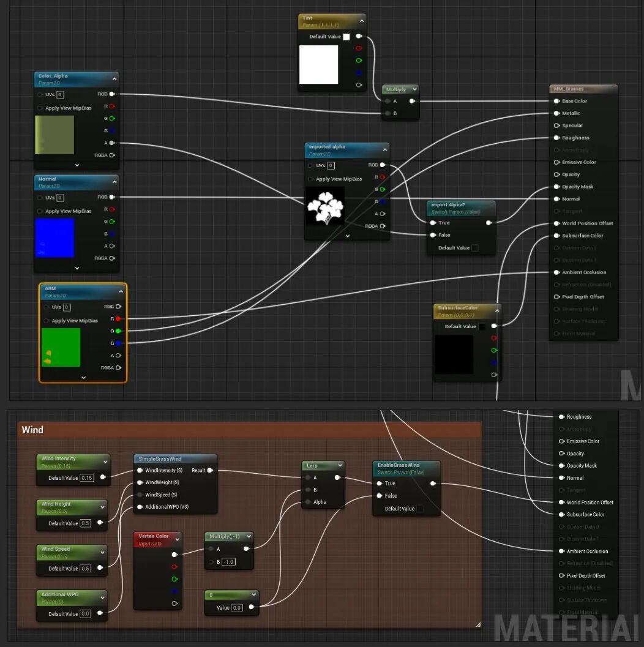This screenshot has width=644, height=647.
Task: Select the Wind comment box title
Action: (x=32, y=430)
